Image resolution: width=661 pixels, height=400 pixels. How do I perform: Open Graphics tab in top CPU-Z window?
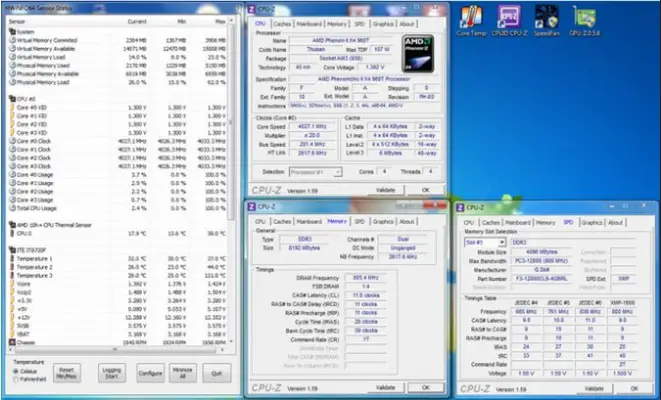pos(383,24)
